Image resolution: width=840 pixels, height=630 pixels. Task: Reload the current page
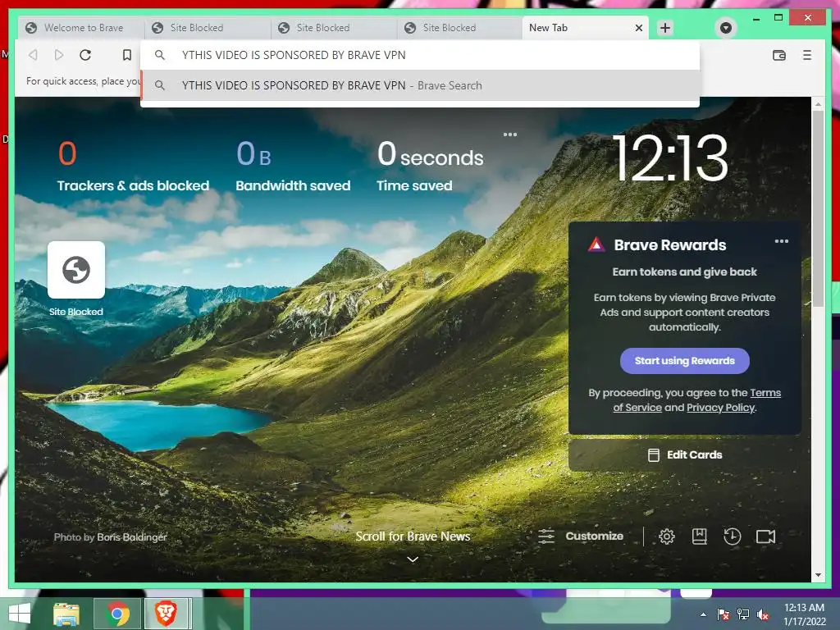[85, 55]
